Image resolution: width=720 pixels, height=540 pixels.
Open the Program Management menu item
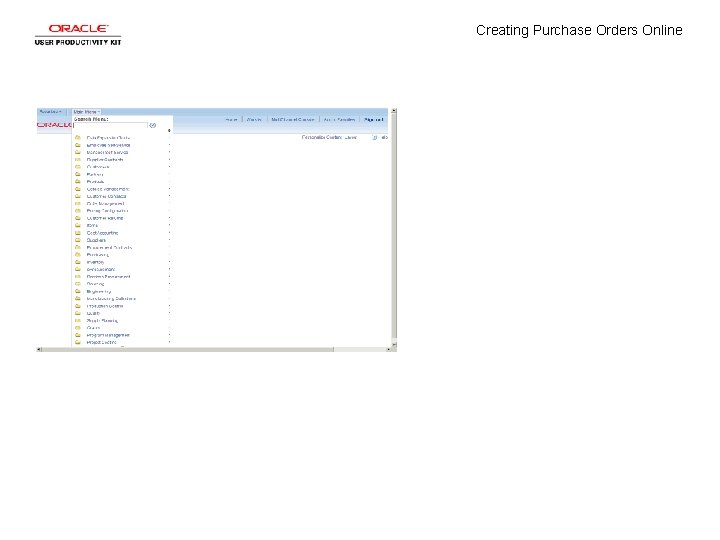(x=108, y=335)
